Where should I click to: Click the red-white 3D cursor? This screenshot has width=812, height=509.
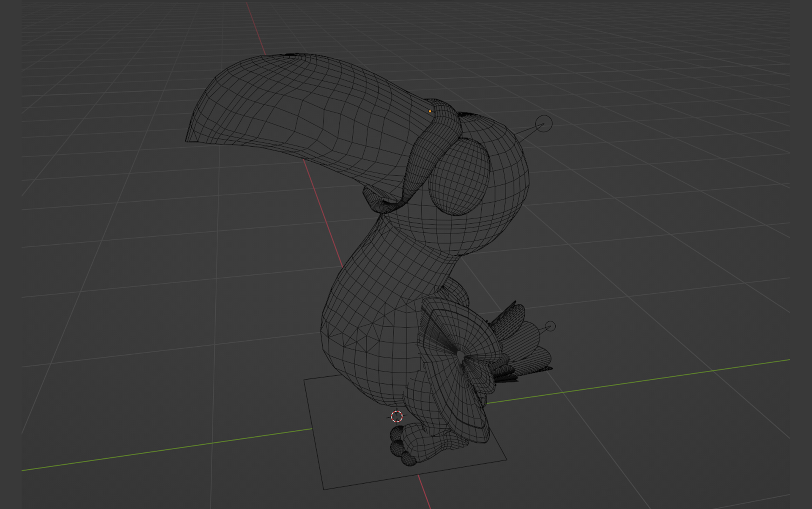click(397, 416)
